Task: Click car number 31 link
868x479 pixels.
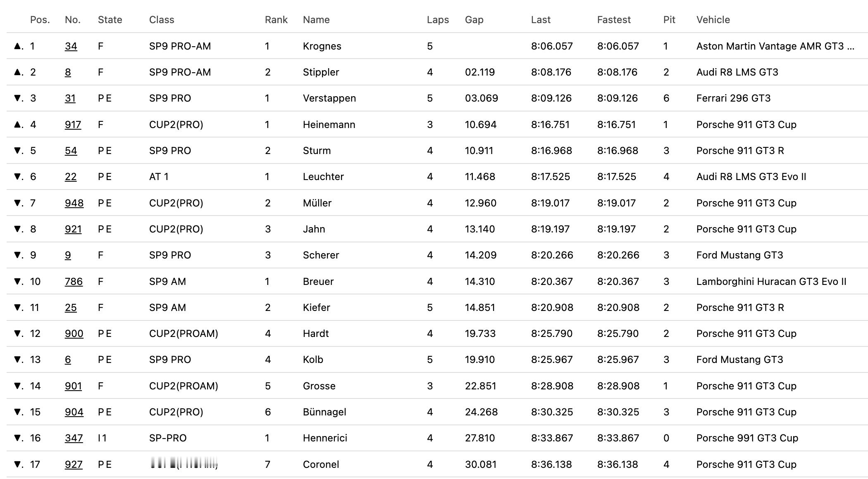Action: pyautogui.click(x=70, y=98)
